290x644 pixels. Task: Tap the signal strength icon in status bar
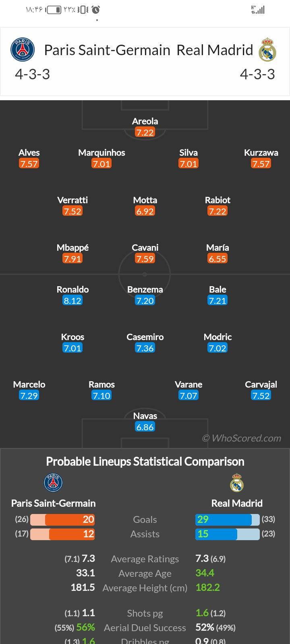tap(258, 10)
